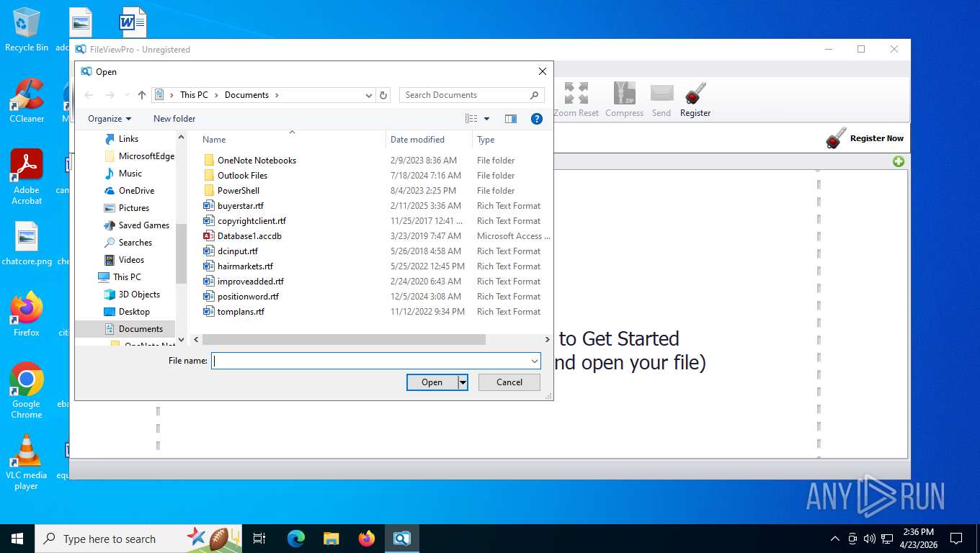
Task: Click the This PC breadcrumb segment
Action: point(194,95)
